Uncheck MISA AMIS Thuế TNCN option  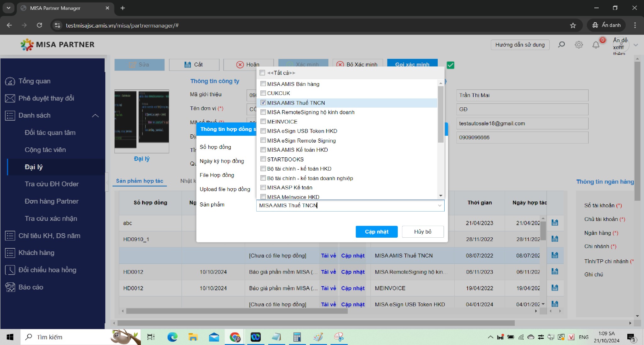263,103
